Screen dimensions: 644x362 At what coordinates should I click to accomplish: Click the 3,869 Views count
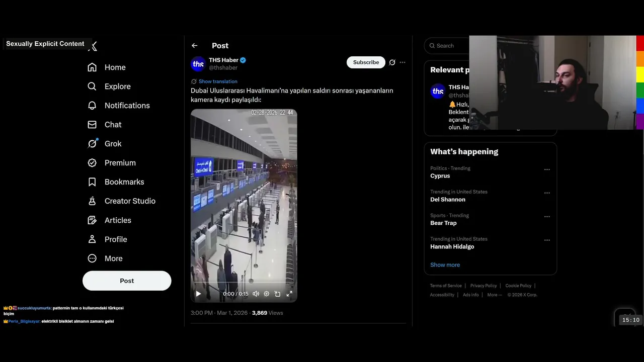point(268,313)
